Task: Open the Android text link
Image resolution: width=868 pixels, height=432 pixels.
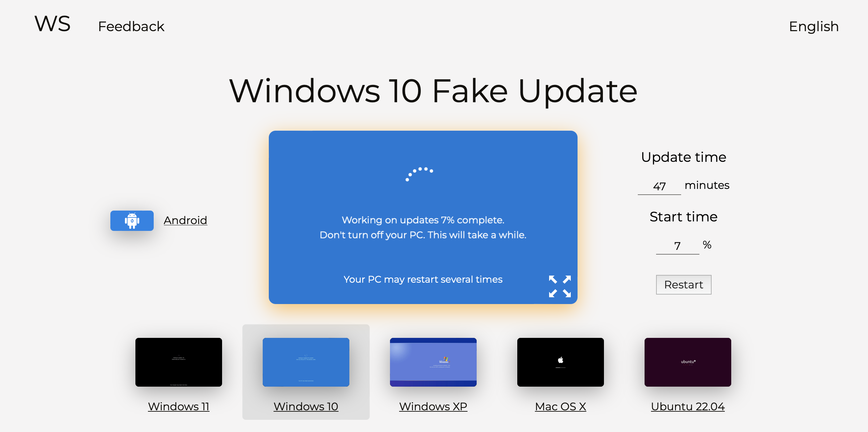Action: pos(185,220)
